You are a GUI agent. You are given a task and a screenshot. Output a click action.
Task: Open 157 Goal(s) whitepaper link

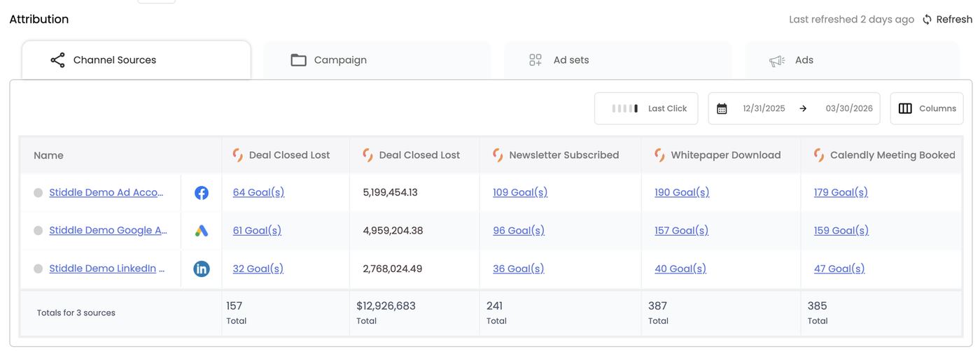pos(682,230)
